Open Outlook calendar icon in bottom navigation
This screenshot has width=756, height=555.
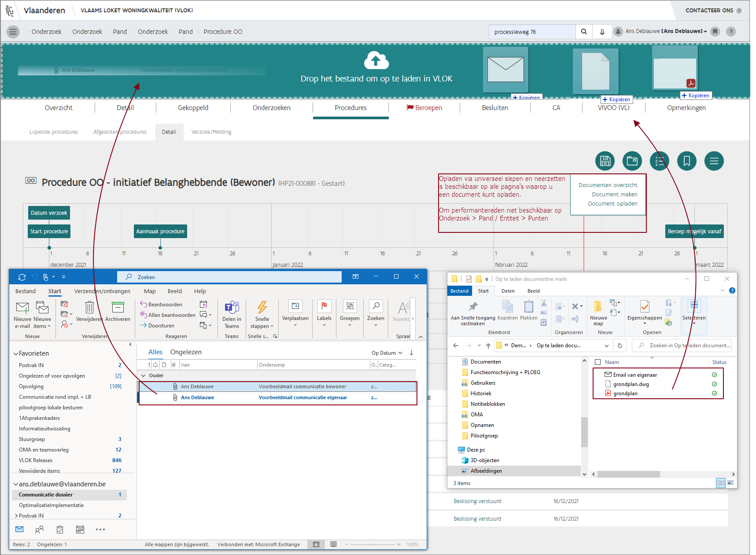click(x=80, y=529)
